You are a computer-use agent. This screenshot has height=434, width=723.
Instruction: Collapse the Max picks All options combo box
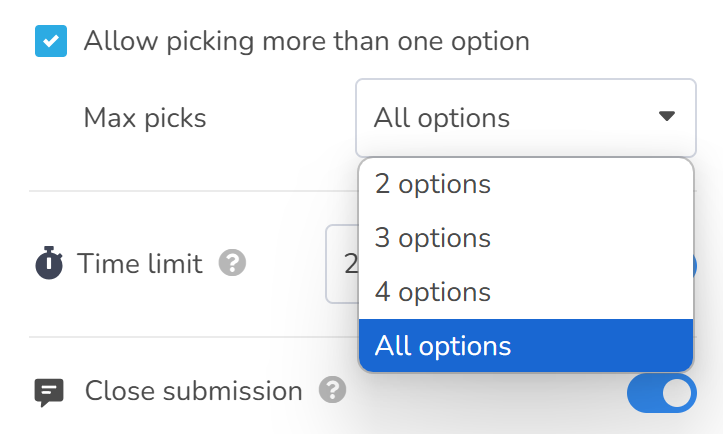point(526,118)
